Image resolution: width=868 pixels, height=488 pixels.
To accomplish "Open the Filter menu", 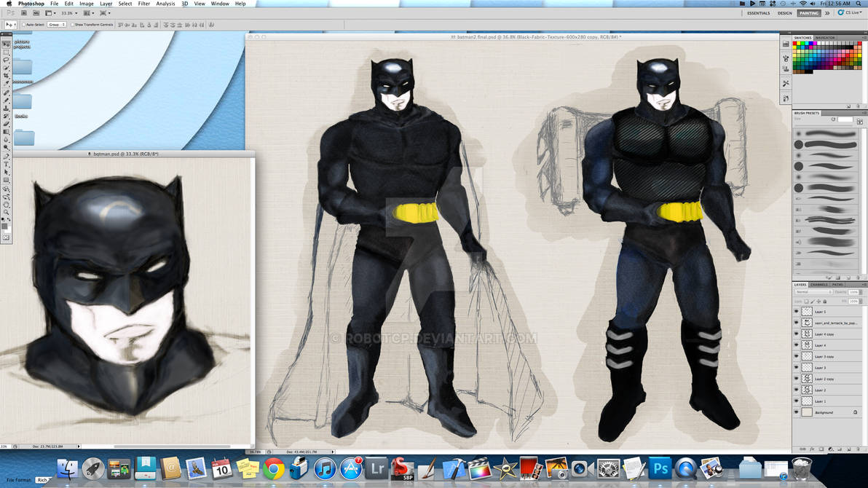I will 144,4.
